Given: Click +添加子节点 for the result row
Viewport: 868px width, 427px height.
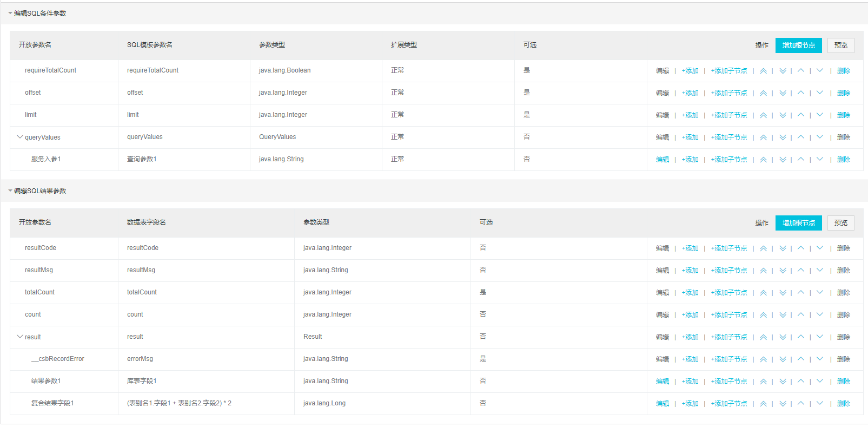Looking at the screenshot, I should (x=729, y=337).
